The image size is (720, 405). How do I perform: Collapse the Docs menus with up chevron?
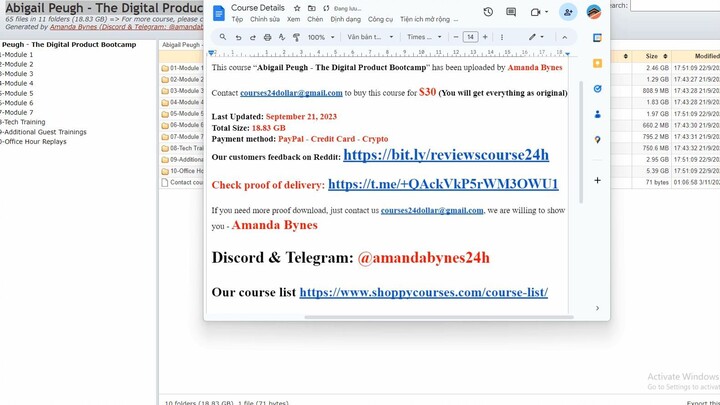(x=564, y=37)
